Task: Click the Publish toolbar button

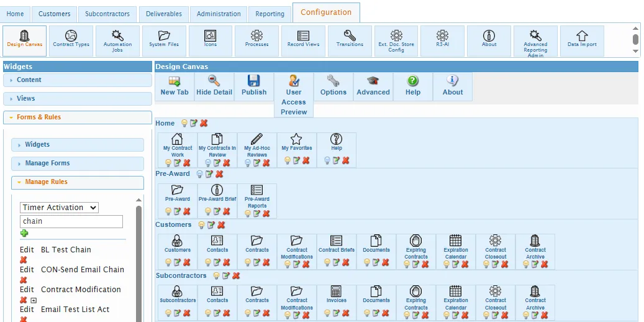Action: pyautogui.click(x=253, y=86)
